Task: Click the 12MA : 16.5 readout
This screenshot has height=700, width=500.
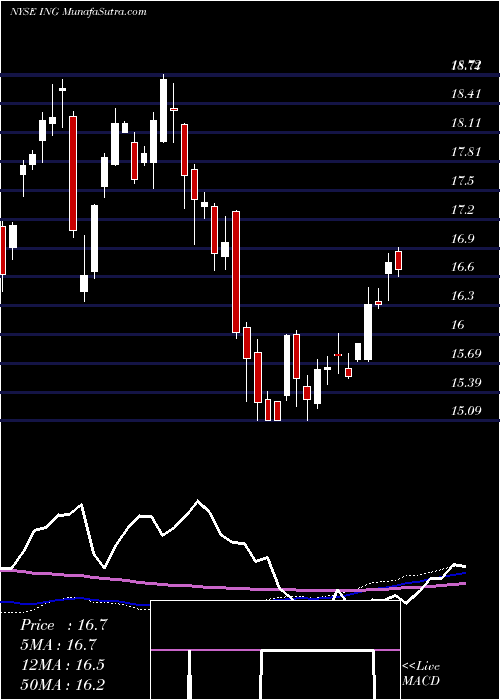Action: (x=62, y=664)
